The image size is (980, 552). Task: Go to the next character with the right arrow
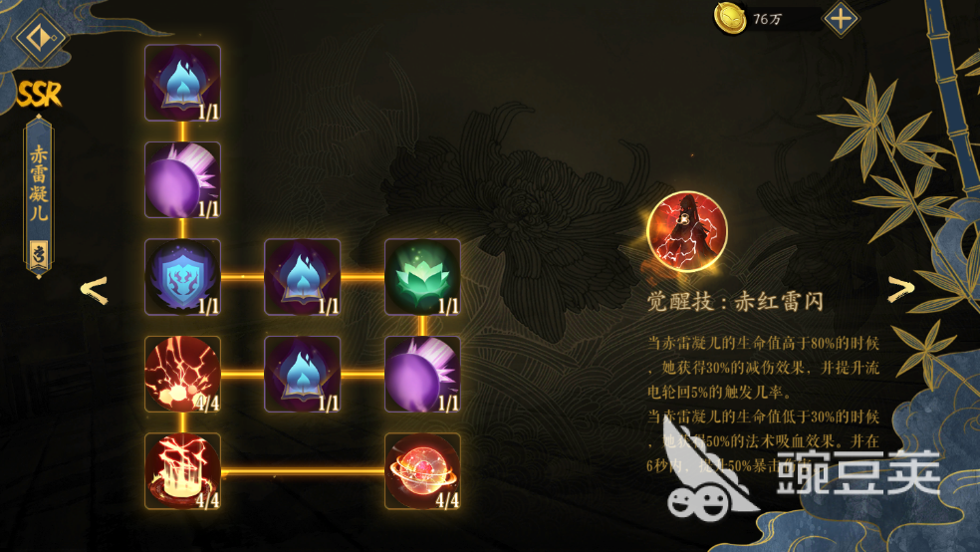[900, 289]
